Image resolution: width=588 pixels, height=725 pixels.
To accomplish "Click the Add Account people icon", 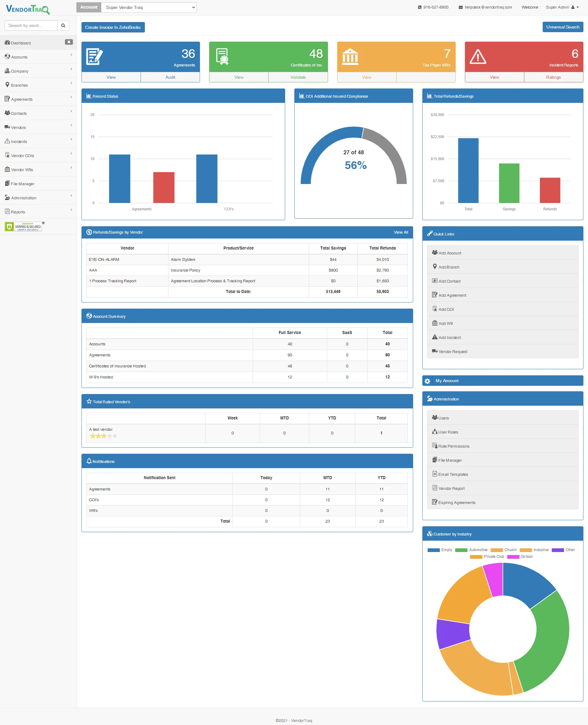I will coord(435,252).
